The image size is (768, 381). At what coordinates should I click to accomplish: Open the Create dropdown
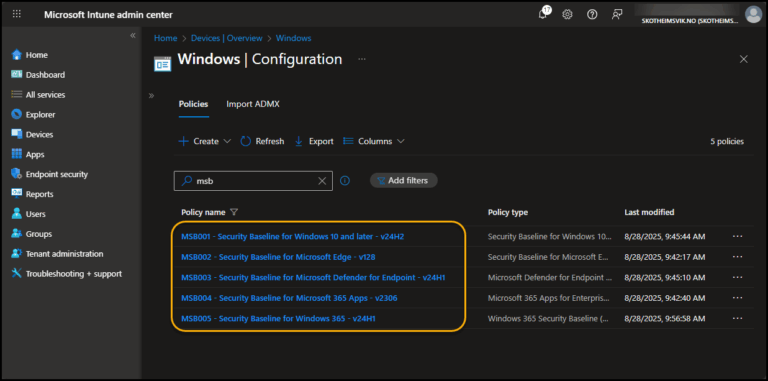tap(205, 141)
